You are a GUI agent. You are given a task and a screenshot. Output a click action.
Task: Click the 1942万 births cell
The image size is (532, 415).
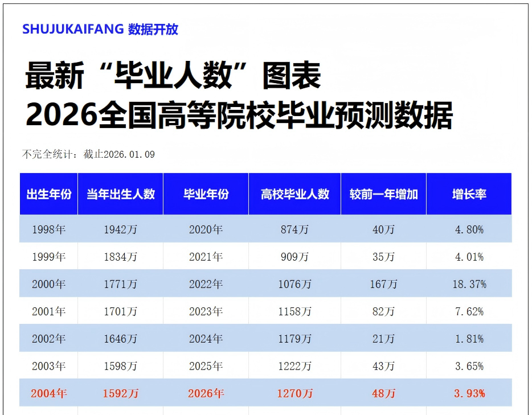coord(120,229)
